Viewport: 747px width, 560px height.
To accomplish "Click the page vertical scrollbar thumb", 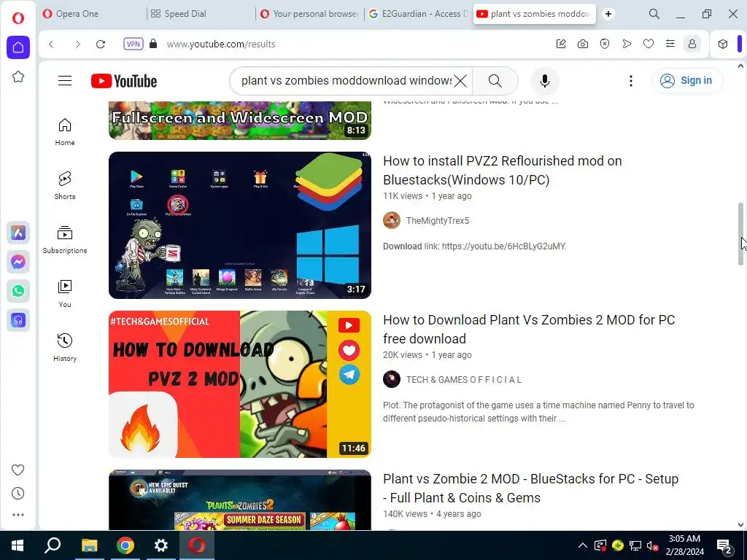I will pyautogui.click(x=740, y=234).
